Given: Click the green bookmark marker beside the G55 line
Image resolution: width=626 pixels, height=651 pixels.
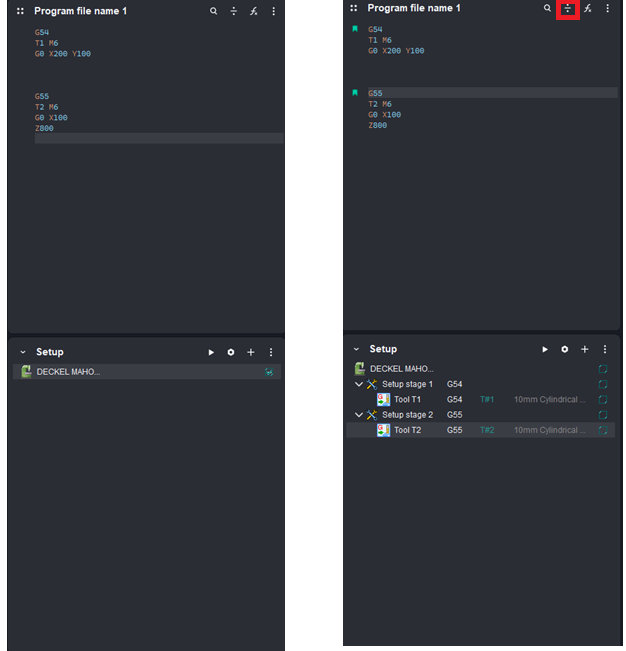Looking at the screenshot, I should 354,92.
